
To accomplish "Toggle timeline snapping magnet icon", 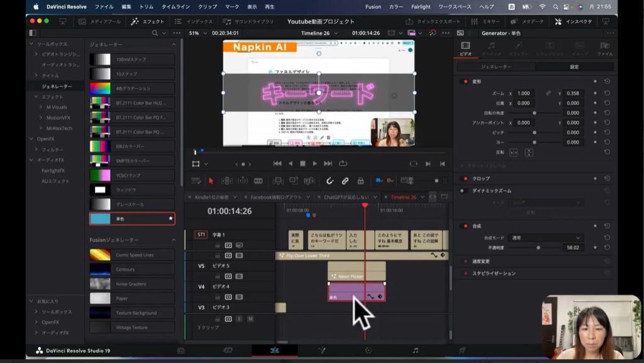I will [330, 181].
